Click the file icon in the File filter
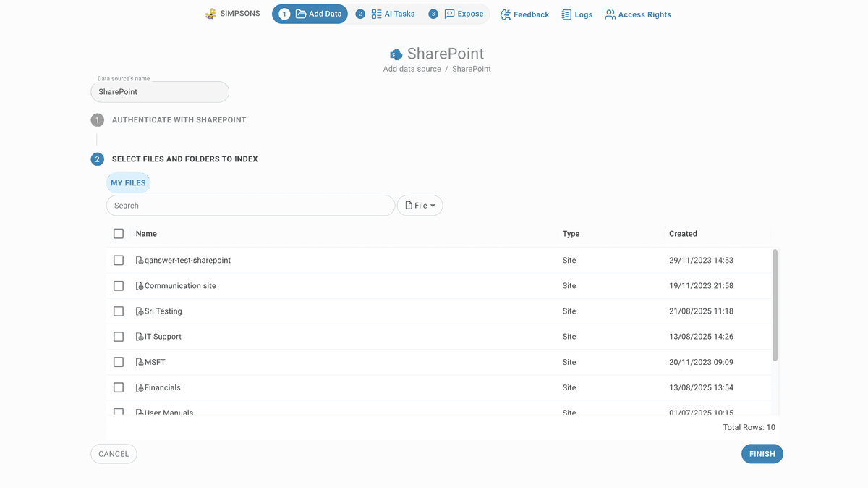Screen dimensions: 868x488 tap(409, 206)
